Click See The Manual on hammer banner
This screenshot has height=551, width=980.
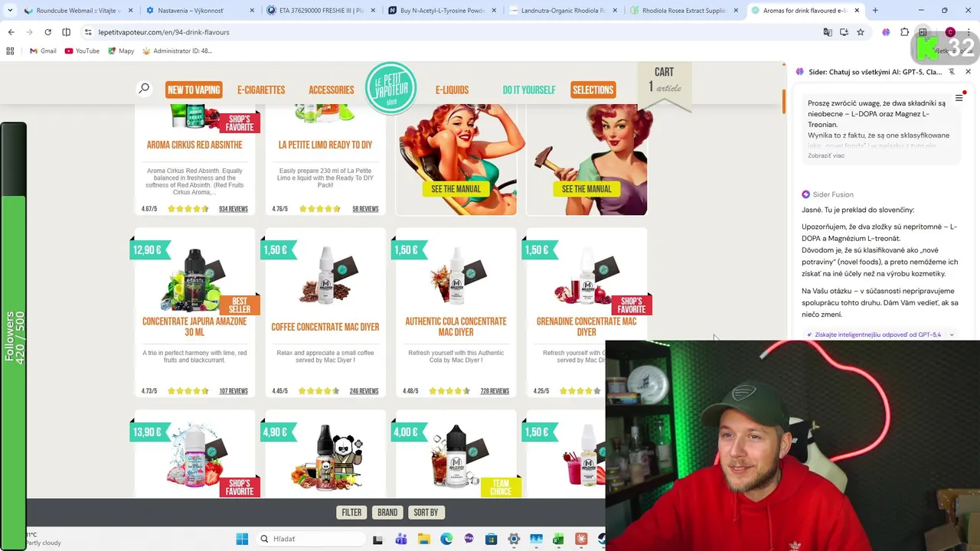586,189
